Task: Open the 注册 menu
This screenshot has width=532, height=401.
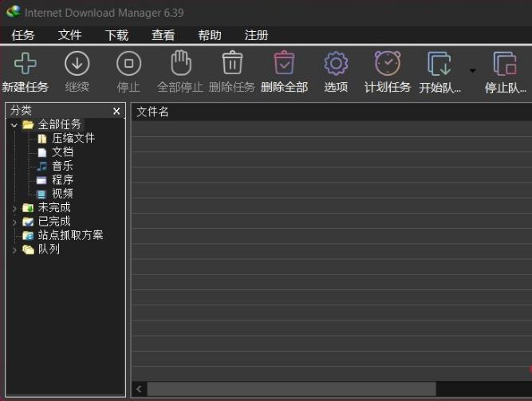Action: tap(257, 35)
